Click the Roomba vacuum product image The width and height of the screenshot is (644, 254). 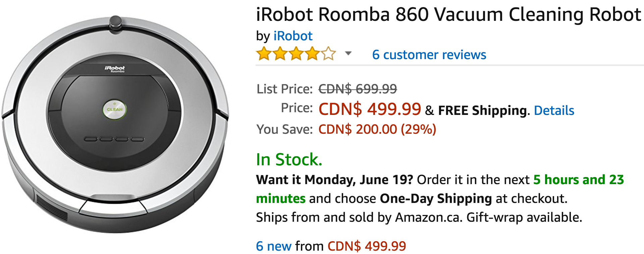tap(116, 124)
